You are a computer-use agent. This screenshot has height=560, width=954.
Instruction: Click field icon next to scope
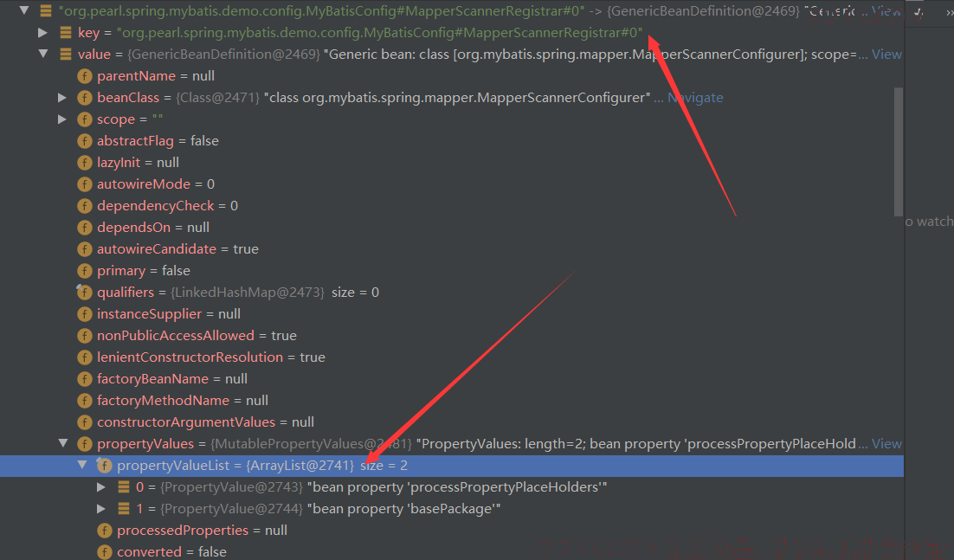pyautogui.click(x=85, y=119)
